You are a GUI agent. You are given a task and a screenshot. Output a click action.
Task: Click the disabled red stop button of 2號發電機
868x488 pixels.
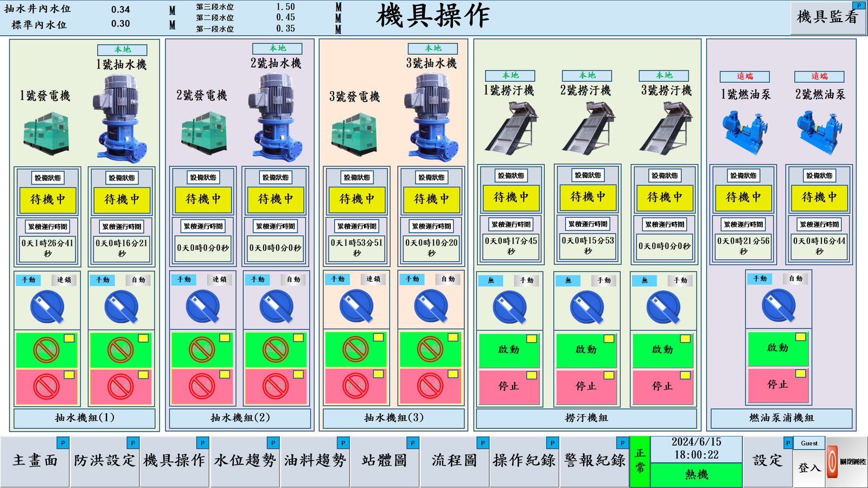coord(202,387)
